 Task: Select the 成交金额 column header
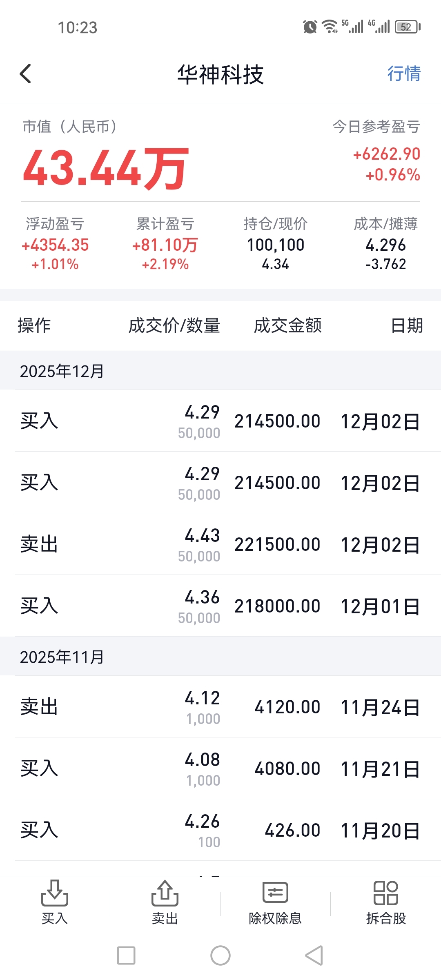coord(288,326)
